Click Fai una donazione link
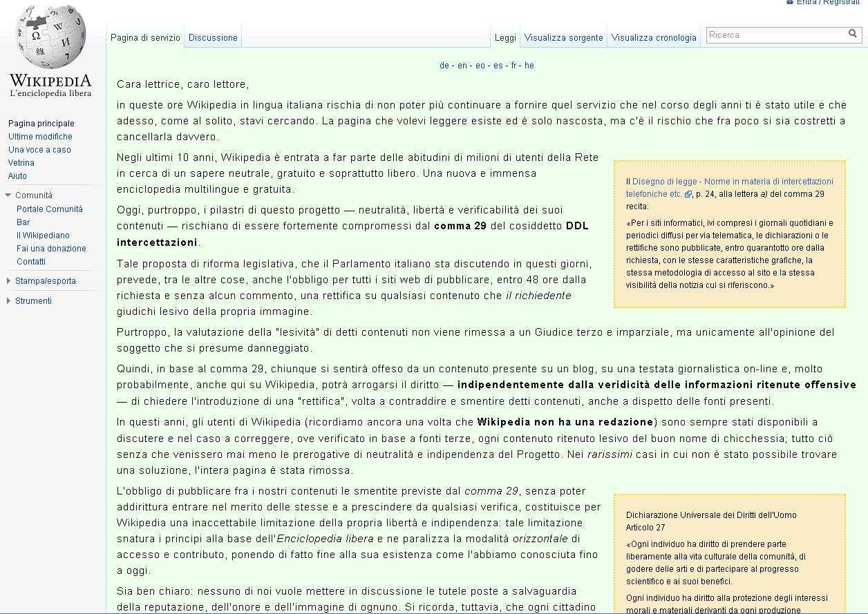 [51, 249]
